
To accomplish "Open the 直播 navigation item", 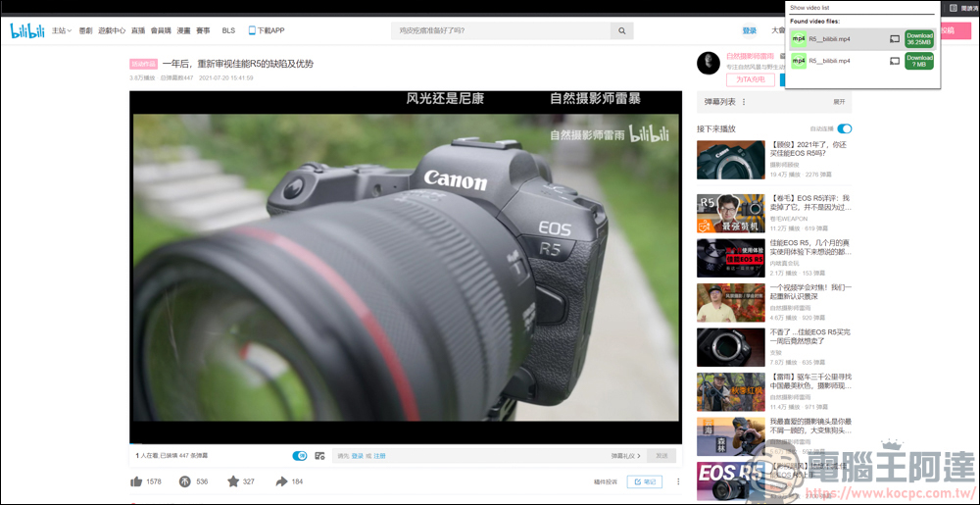I will click(x=138, y=30).
